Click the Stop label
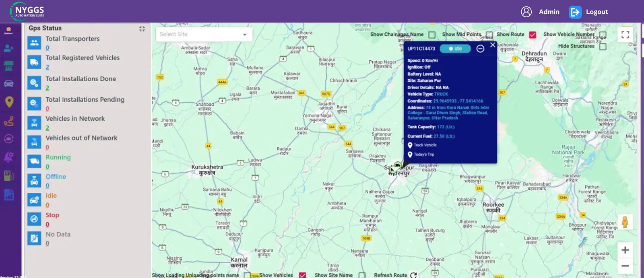The width and height of the screenshot is (644, 278). pyautogui.click(x=52, y=215)
